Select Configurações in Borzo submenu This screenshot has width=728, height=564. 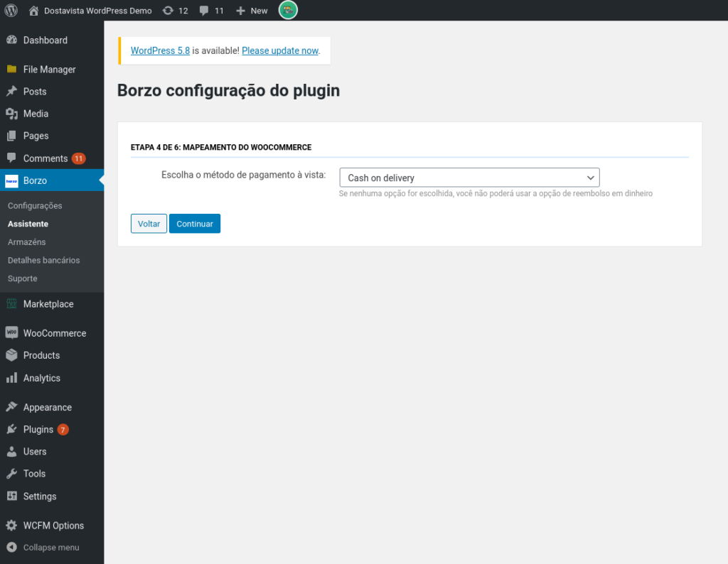click(x=35, y=206)
